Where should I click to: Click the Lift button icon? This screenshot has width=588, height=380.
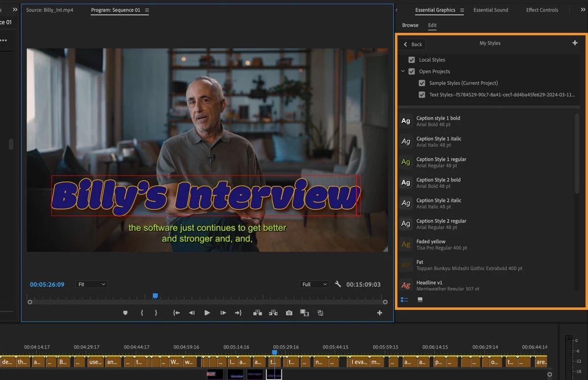tap(257, 313)
